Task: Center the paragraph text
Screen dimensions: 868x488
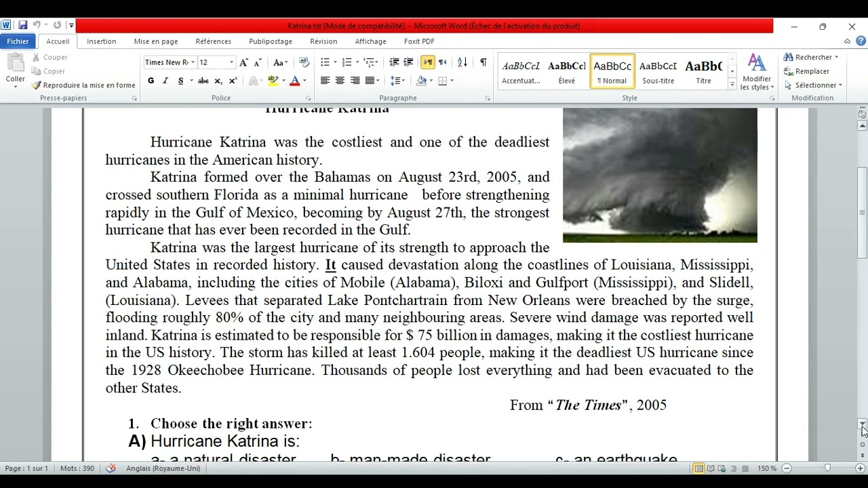Action: tap(340, 81)
